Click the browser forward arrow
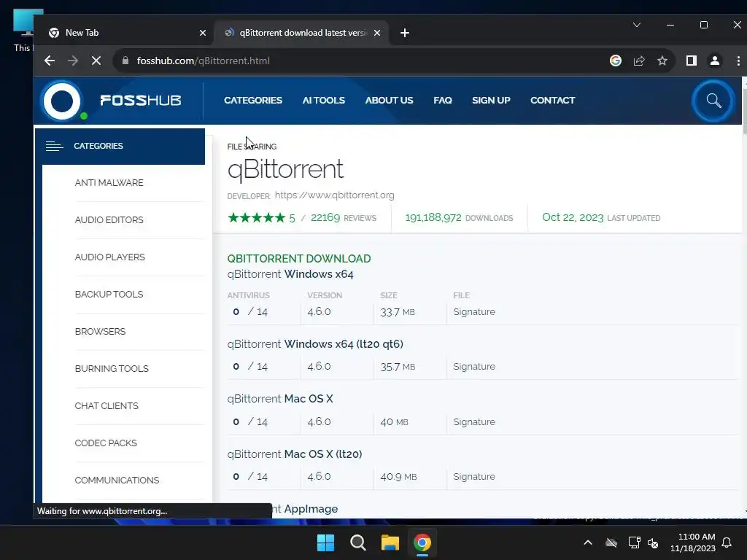747x560 pixels. click(x=73, y=61)
